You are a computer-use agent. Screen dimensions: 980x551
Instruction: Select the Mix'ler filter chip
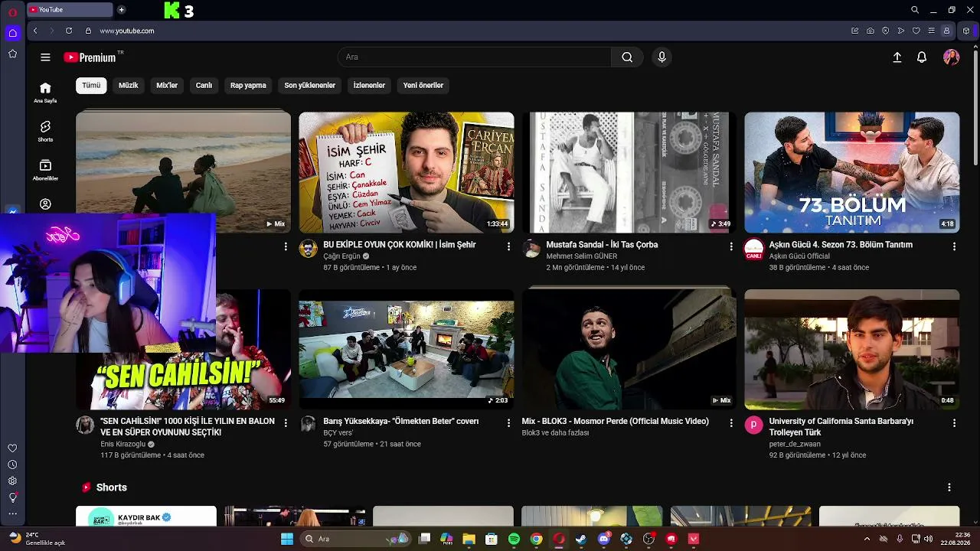[x=167, y=86]
